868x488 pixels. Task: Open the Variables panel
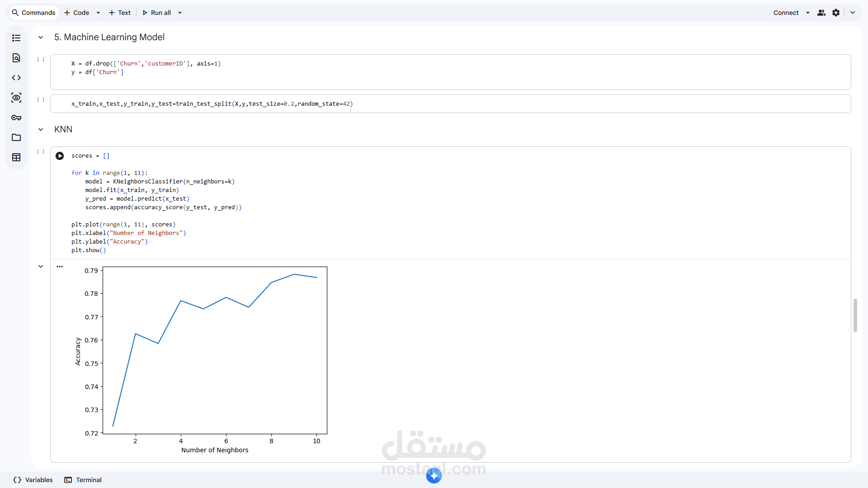[33, 480]
